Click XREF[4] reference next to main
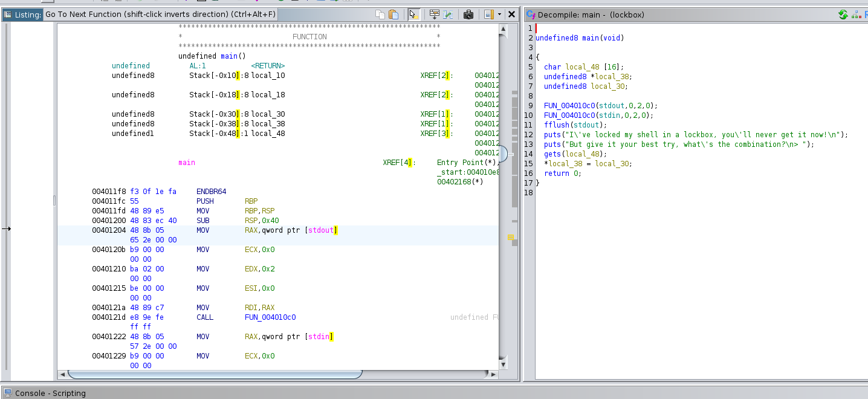This screenshot has height=399, width=868. (397, 163)
